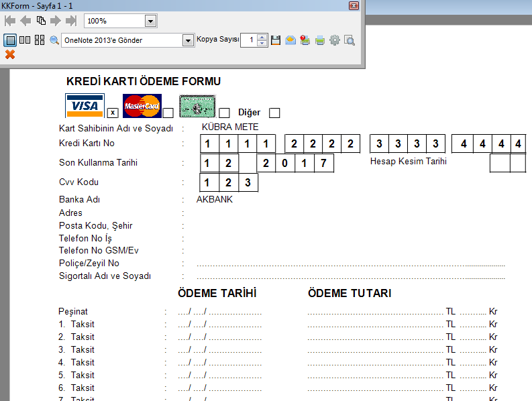Click inside the Kopya Sayısı number field

(248, 40)
